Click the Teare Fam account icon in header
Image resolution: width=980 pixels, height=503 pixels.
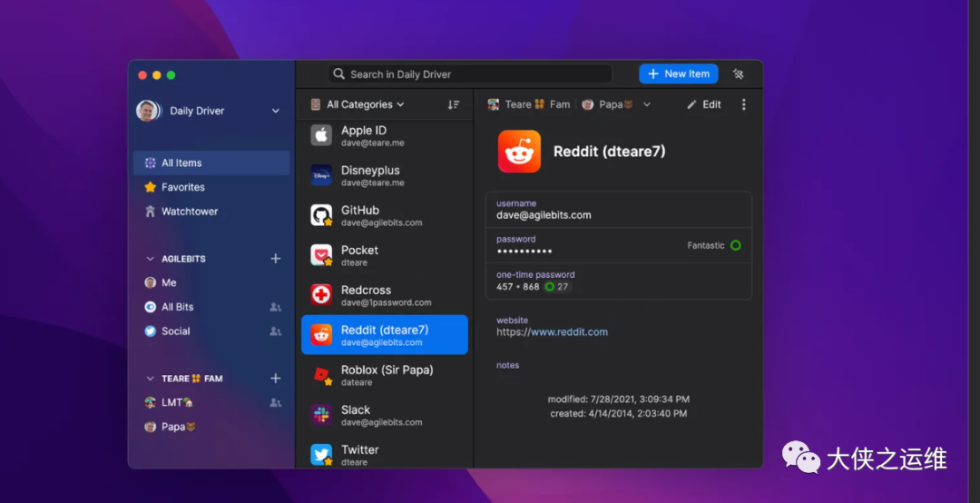point(493,104)
